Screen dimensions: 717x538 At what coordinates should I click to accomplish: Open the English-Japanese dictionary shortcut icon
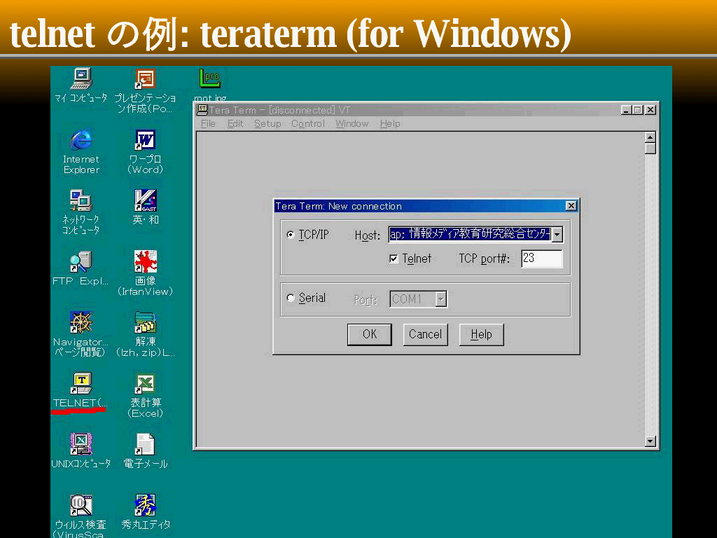(x=145, y=200)
